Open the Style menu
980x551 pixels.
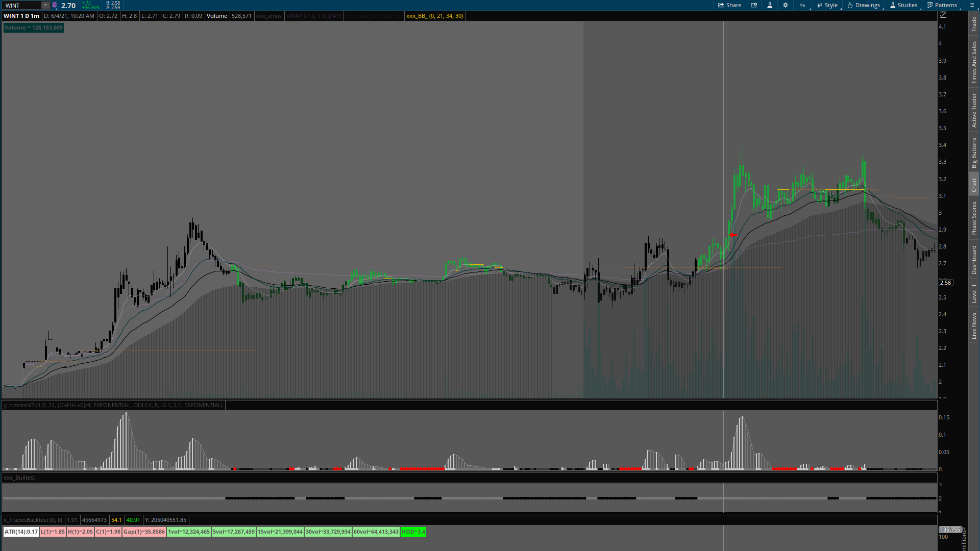point(827,5)
